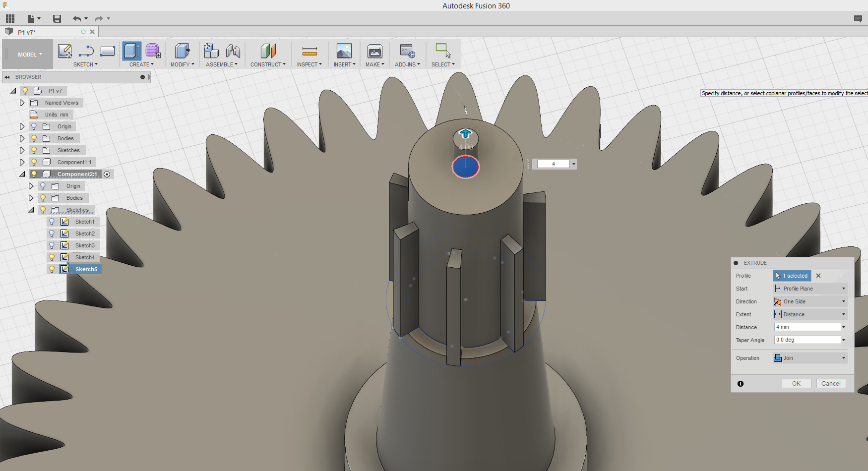868x471 pixels.
Task: Open the MODEL workspace dropdown
Action: [x=30, y=55]
